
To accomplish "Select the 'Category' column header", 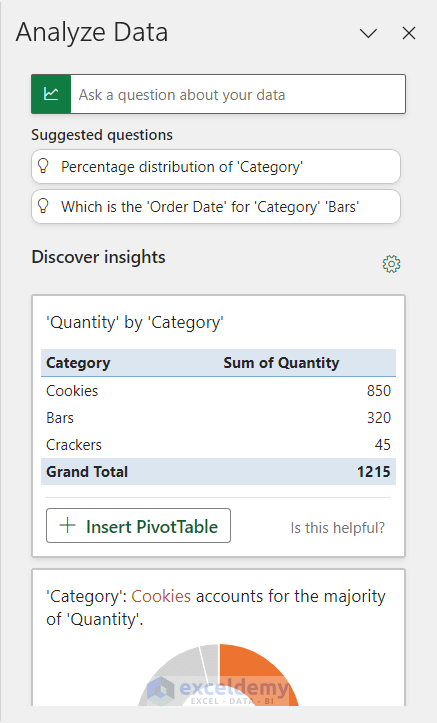I will pyautogui.click(x=78, y=363).
